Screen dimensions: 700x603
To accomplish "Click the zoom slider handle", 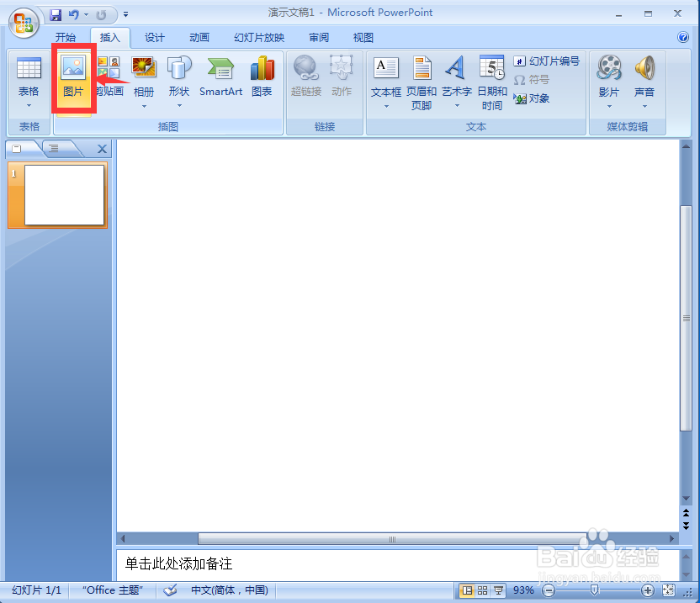I will click(x=594, y=590).
